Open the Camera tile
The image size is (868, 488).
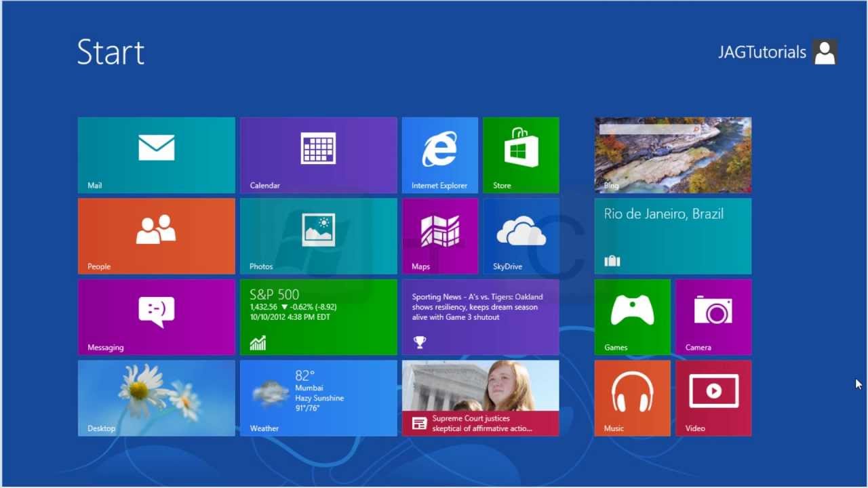click(713, 317)
